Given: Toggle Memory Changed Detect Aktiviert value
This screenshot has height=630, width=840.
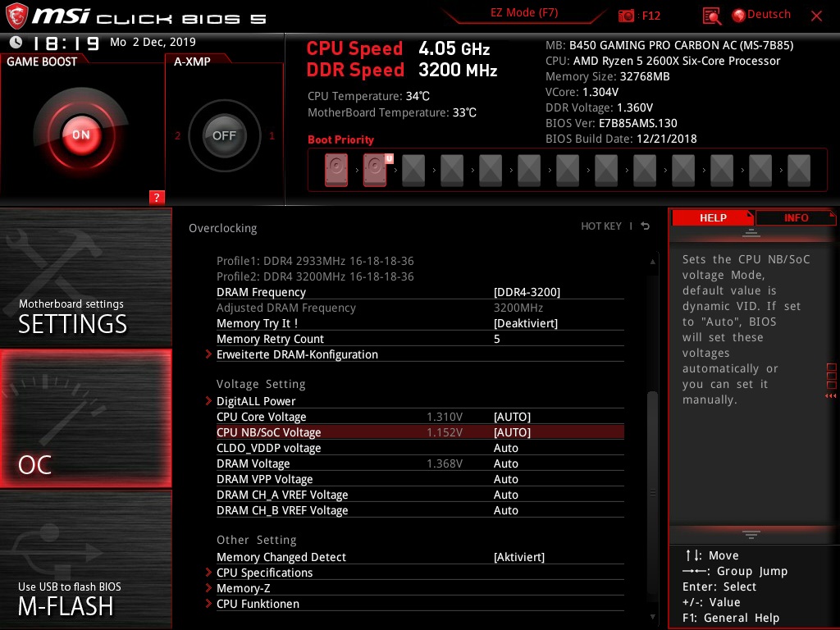Looking at the screenshot, I should click(519, 557).
